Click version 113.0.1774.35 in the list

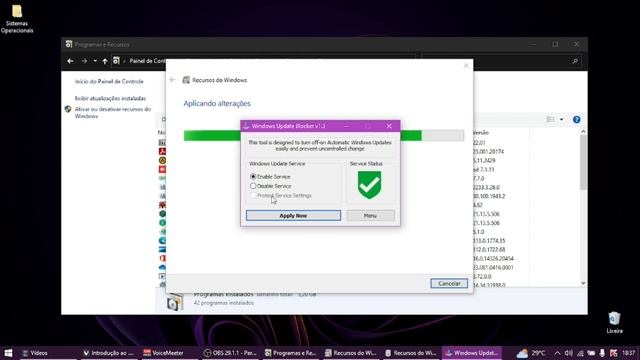tap(489, 241)
